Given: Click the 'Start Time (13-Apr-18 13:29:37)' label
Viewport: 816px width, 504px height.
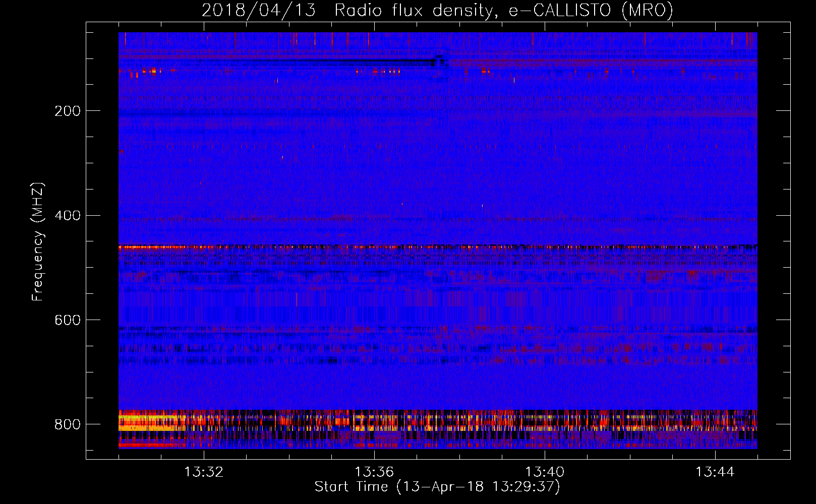Looking at the screenshot, I should 437,487.
